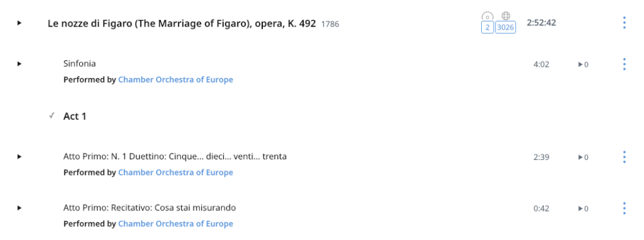Show the 3026 web recordings badge

tap(506, 28)
